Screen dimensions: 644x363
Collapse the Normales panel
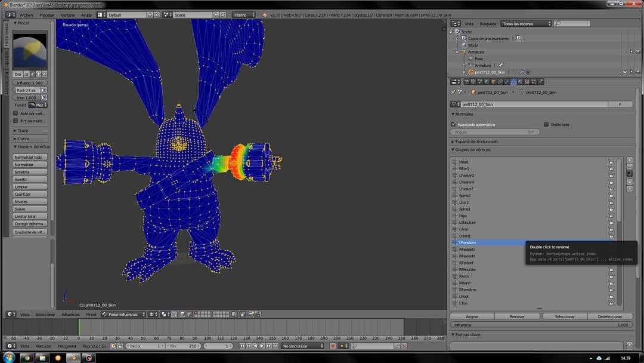463,114
